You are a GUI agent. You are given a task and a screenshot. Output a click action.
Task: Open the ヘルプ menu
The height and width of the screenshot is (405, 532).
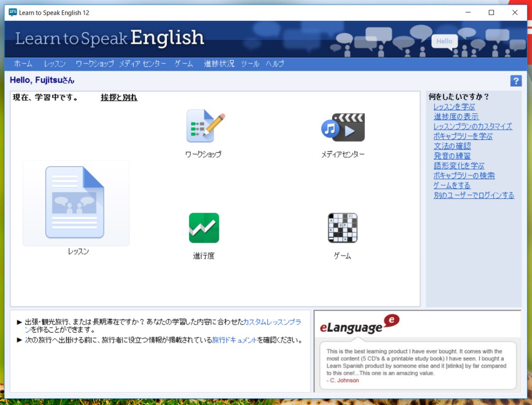tap(275, 63)
